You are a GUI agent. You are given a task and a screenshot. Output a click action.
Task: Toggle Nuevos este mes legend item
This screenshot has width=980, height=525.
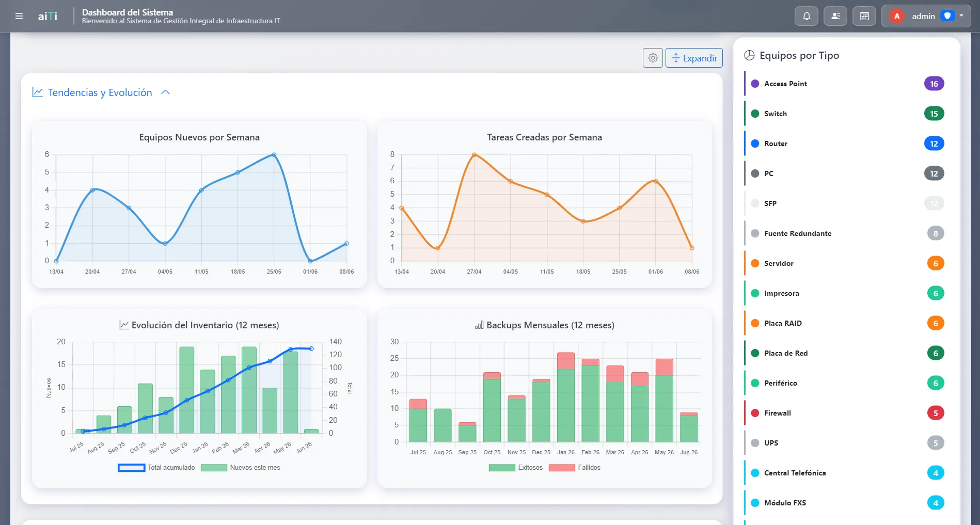(241, 468)
